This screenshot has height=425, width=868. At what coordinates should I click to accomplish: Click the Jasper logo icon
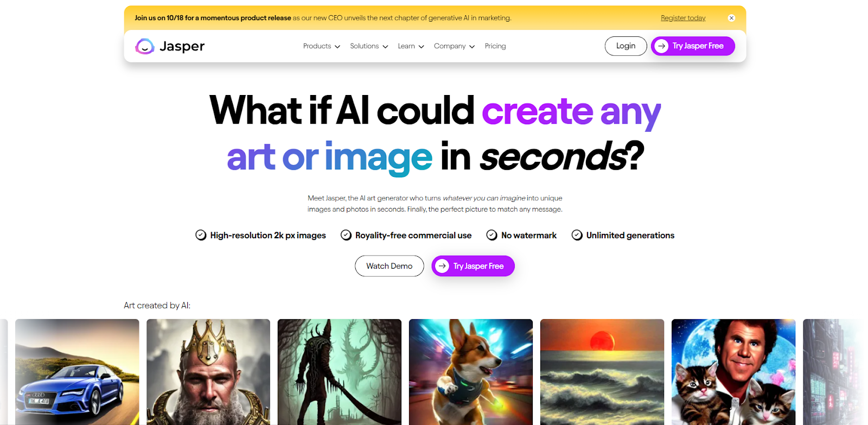[145, 47]
